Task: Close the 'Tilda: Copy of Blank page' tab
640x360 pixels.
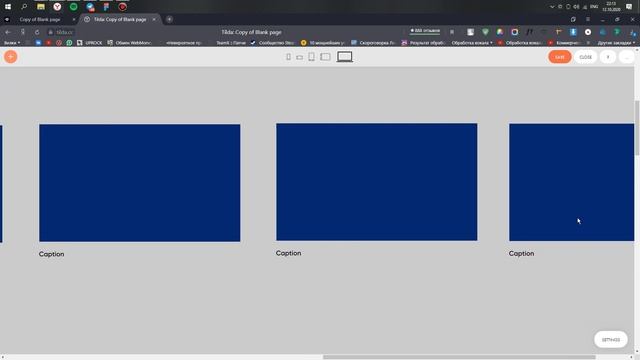Action: coord(154,19)
